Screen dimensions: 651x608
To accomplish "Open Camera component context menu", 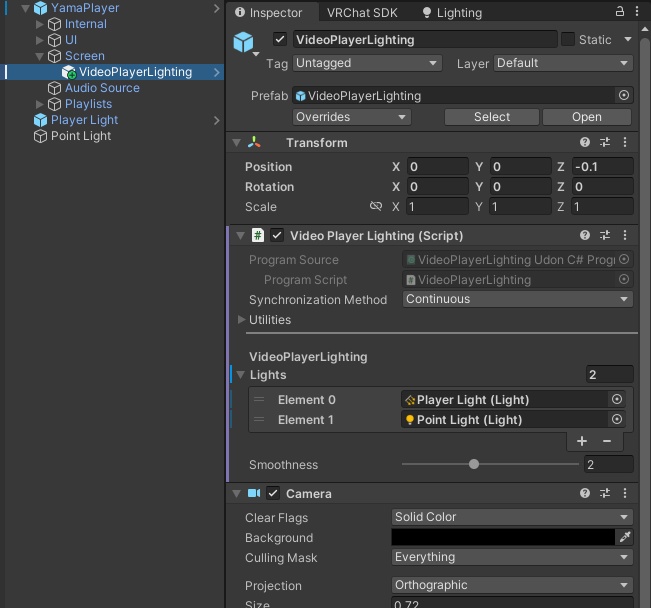I will tap(625, 493).
